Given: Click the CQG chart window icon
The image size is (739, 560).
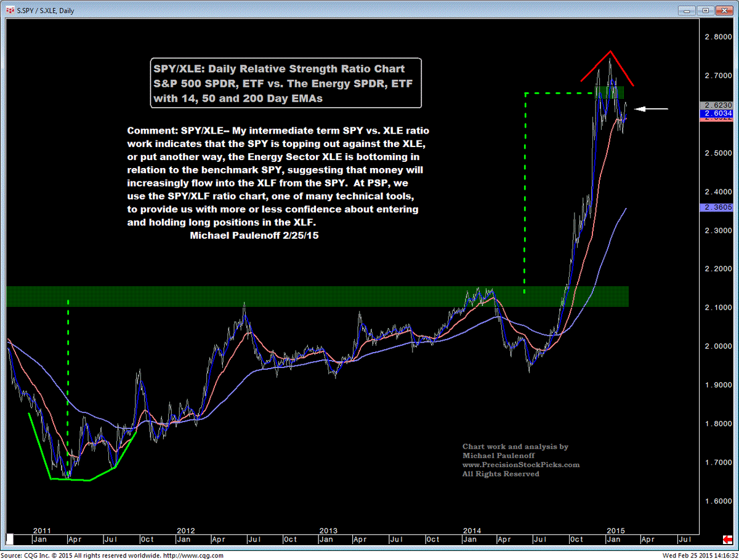Looking at the screenshot, I should 9,10.
